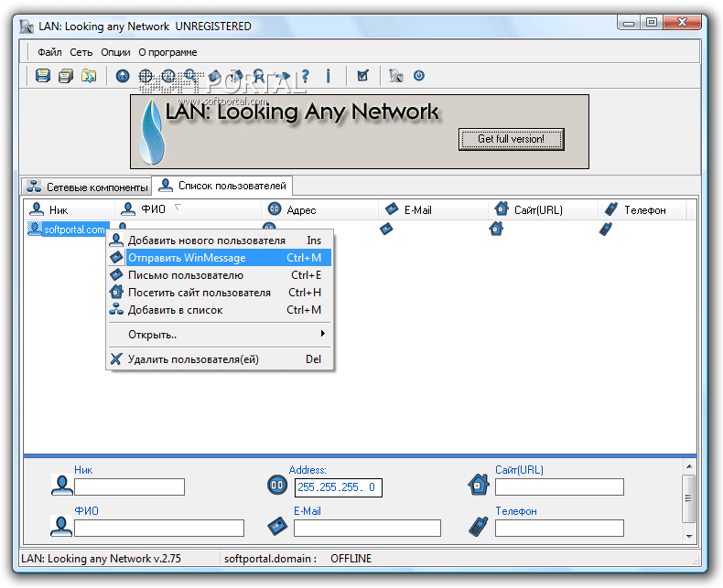Open the О программе menu
This screenshot has width=723, height=588.
coord(167,52)
